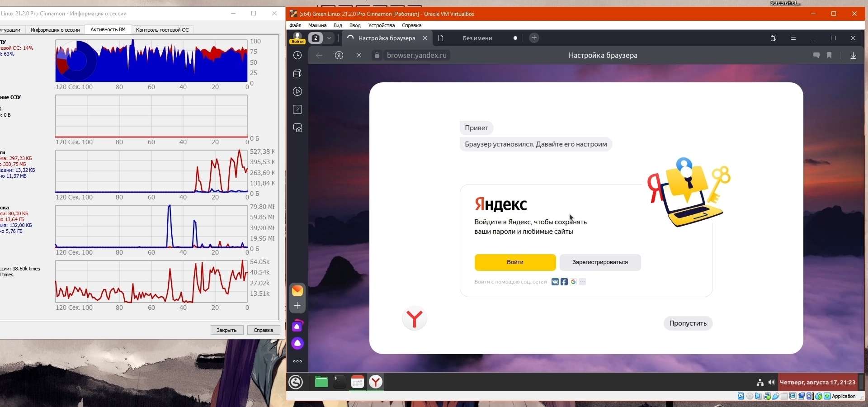Screen dimensions: 868x407
Task: Click the optical disc indicator in VirtualBox status bar
Action: coord(750,396)
